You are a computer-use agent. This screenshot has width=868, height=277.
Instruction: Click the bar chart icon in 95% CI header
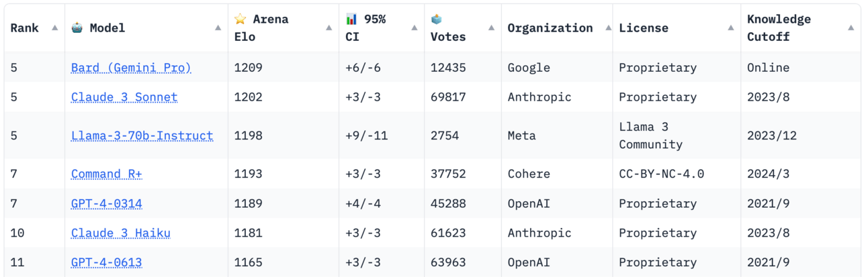point(351,19)
